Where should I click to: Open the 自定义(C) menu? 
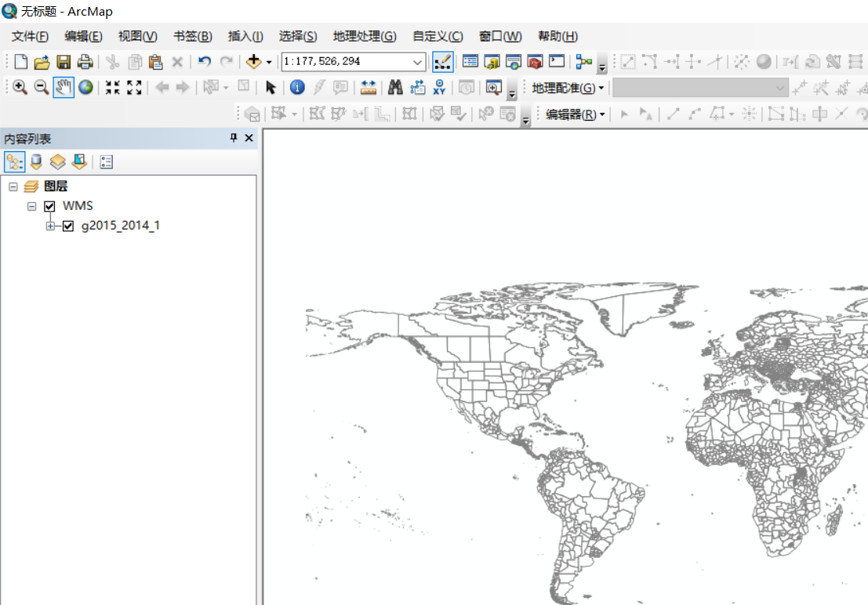tap(438, 37)
